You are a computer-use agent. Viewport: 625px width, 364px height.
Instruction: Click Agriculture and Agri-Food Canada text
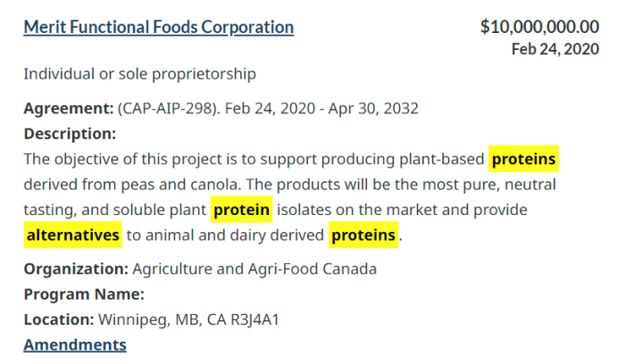click(x=254, y=269)
